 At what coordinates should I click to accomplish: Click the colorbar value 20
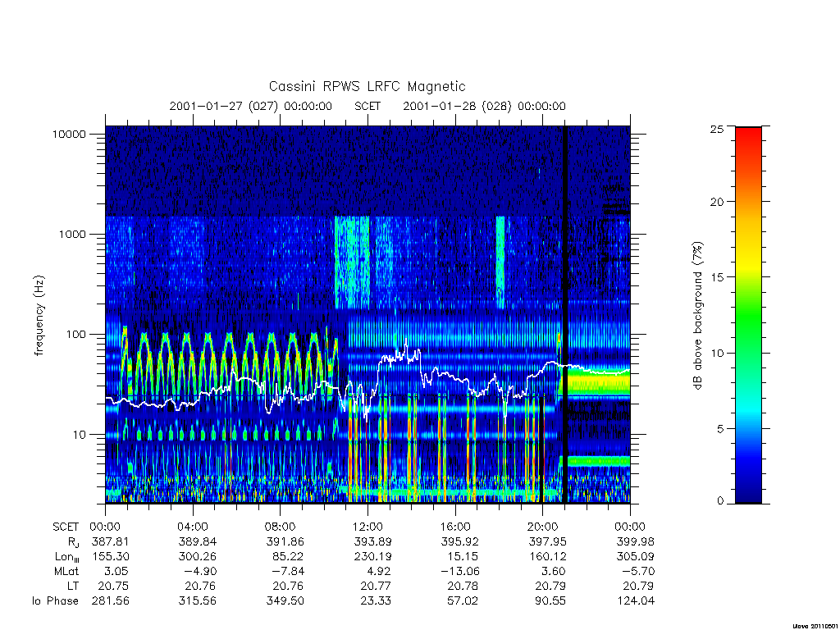717,202
